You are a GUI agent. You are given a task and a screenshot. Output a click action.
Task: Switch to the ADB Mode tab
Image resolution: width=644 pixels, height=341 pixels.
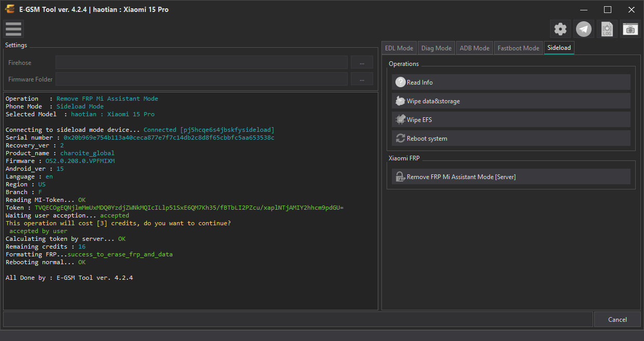pos(475,48)
